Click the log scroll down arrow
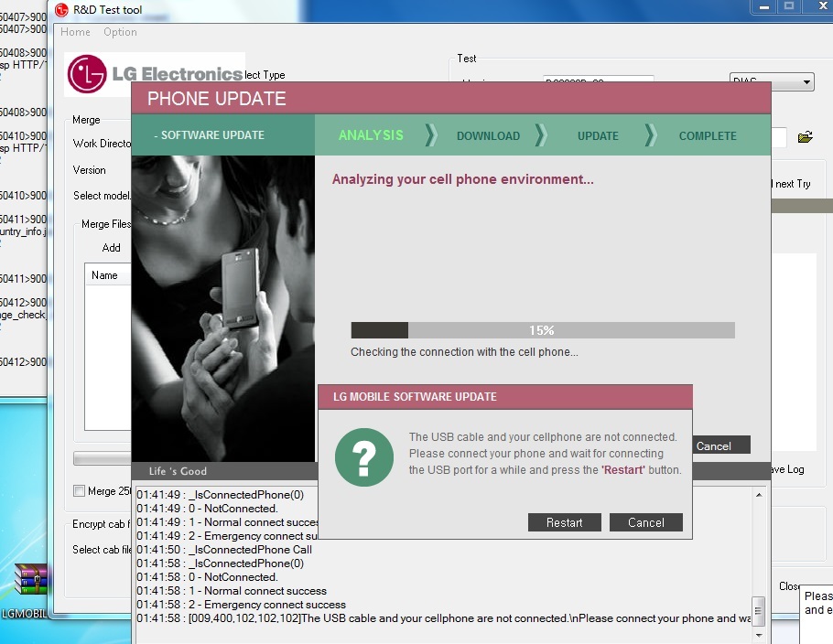Screen dimensions: 833x644 [759, 635]
